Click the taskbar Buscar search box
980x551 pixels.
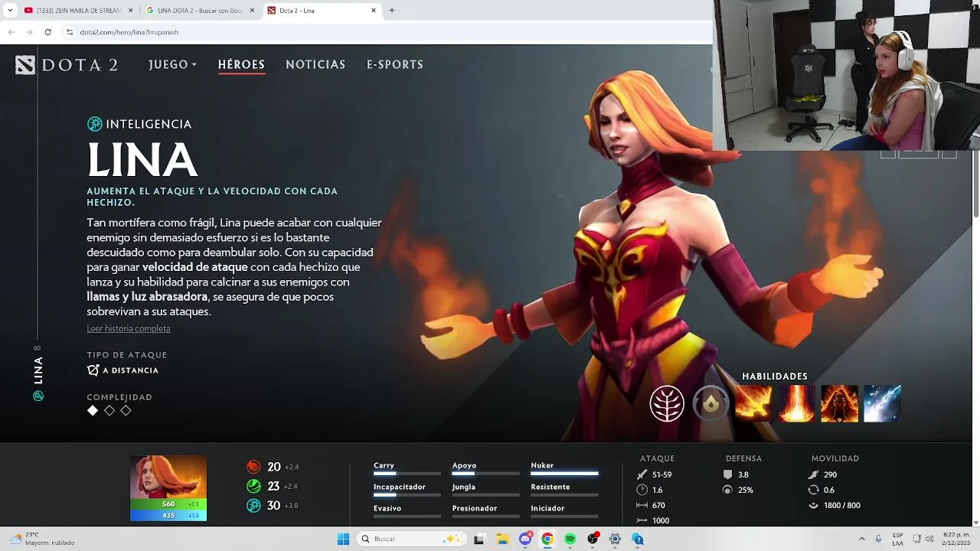pyautogui.click(x=410, y=539)
